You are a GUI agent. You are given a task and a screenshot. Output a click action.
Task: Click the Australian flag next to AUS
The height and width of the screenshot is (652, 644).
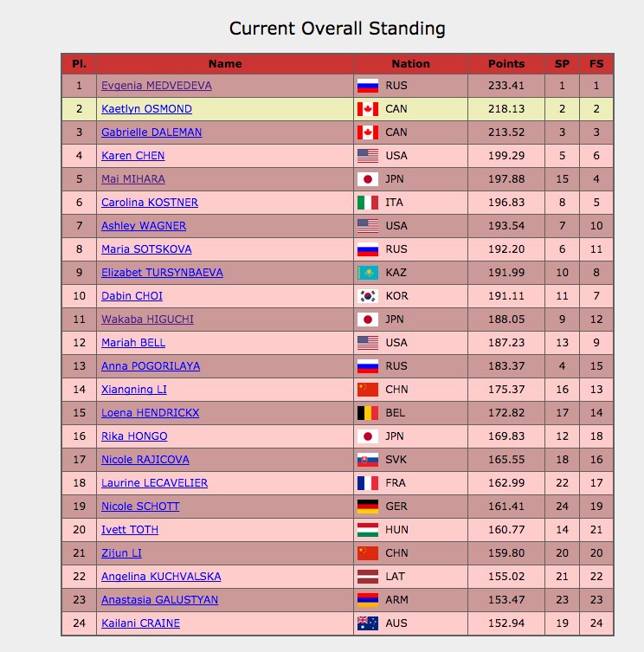pos(368,623)
